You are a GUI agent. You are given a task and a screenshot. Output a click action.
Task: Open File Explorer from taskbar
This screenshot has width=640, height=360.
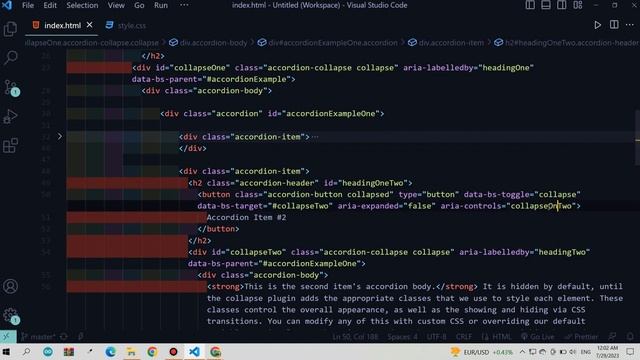tap(131, 352)
